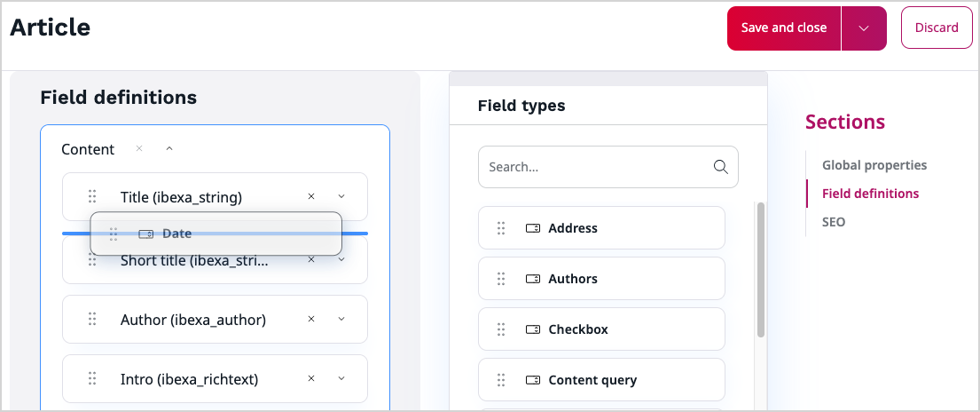This screenshot has height=412, width=980.
Task: Click the field types search box
Action: tap(594, 167)
